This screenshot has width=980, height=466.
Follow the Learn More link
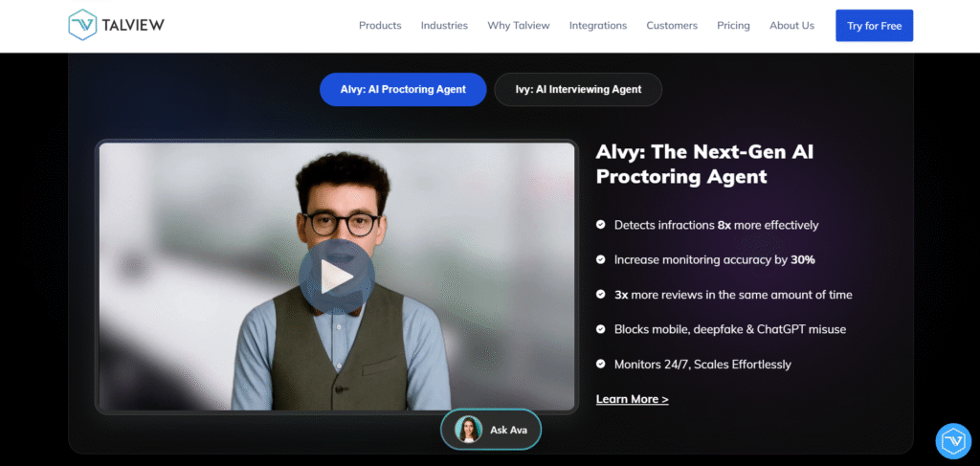[632, 399]
